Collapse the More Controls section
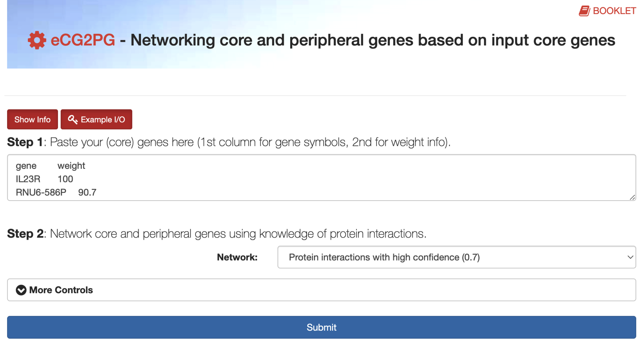 click(61, 290)
